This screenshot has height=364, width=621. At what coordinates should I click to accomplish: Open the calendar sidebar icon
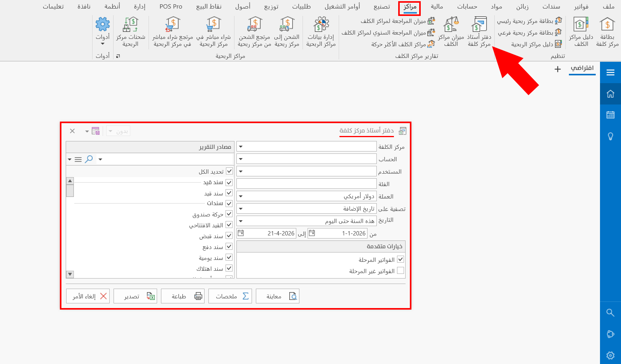pos(611,115)
